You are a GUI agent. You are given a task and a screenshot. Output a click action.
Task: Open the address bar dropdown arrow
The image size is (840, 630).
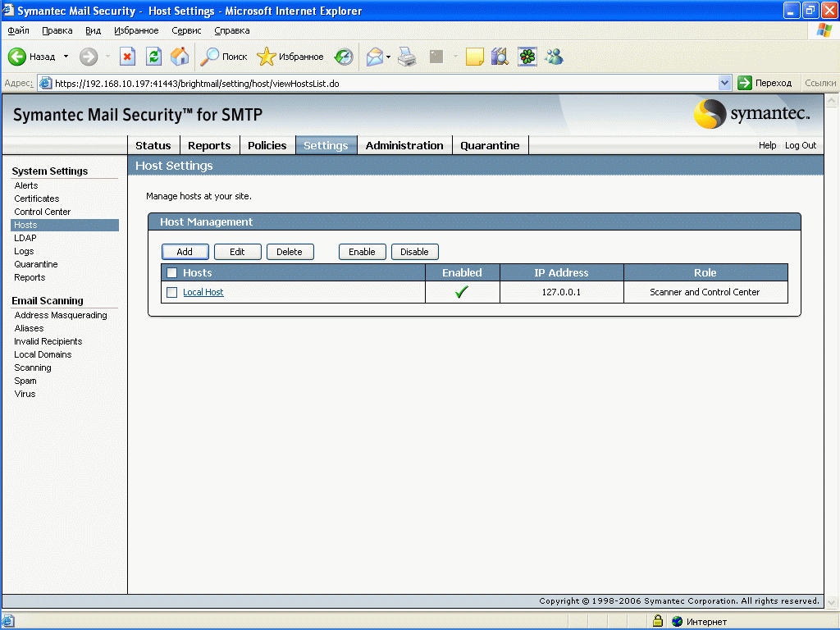coord(724,83)
